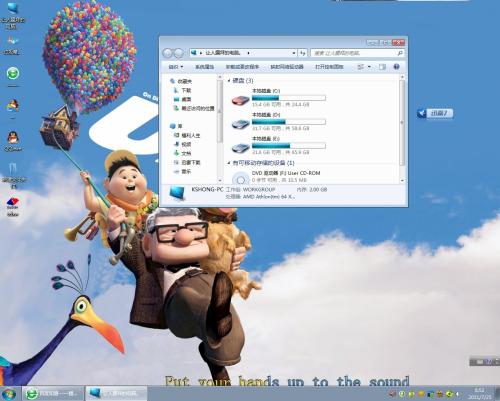500x401 pixels.
Task: Click the Windows Start orb
Action: (9, 393)
